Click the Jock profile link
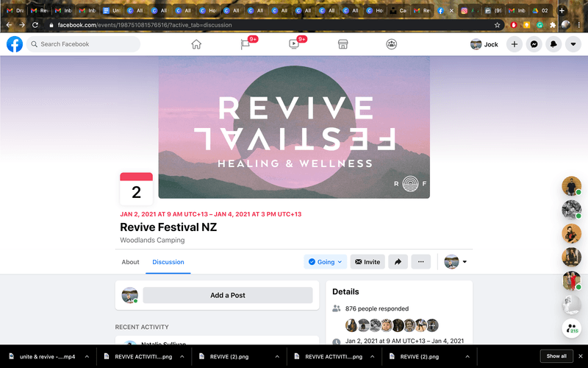 click(484, 44)
